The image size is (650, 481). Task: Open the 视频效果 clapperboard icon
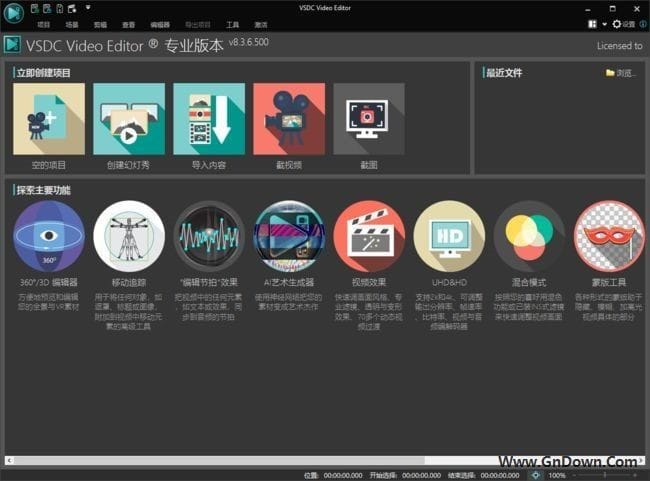pyautogui.click(x=369, y=236)
